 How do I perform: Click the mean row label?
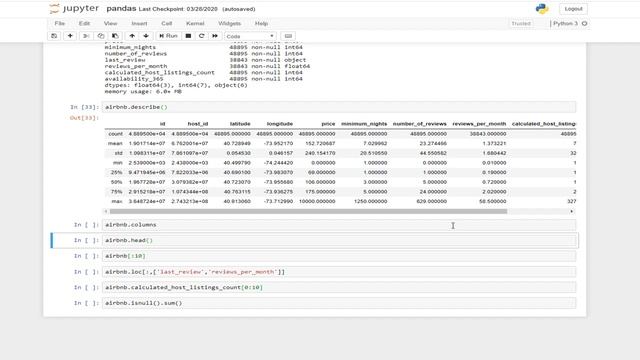[x=115, y=144]
